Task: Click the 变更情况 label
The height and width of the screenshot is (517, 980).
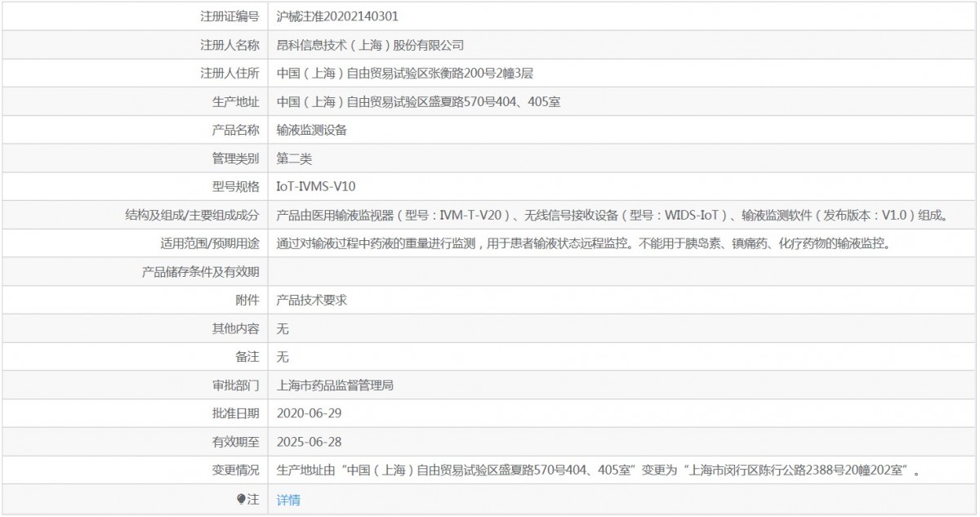Action: pyautogui.click(x=235, y=470)
